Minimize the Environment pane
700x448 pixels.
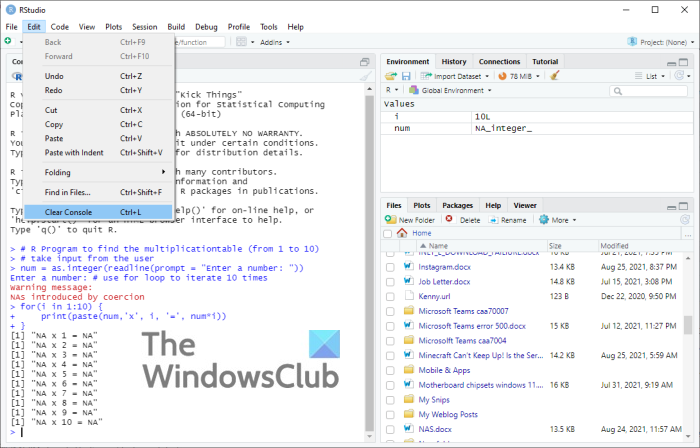click(671, 62)
